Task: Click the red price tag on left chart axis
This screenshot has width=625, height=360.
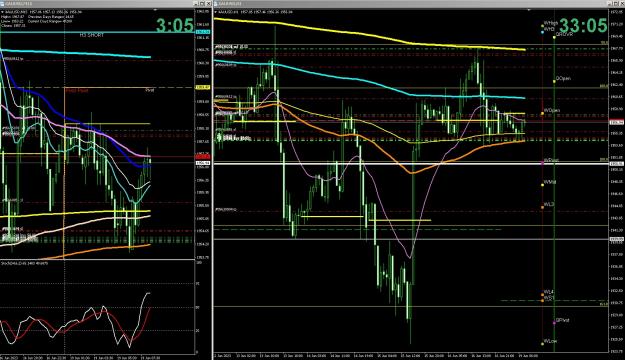Action: pos(203,157)
